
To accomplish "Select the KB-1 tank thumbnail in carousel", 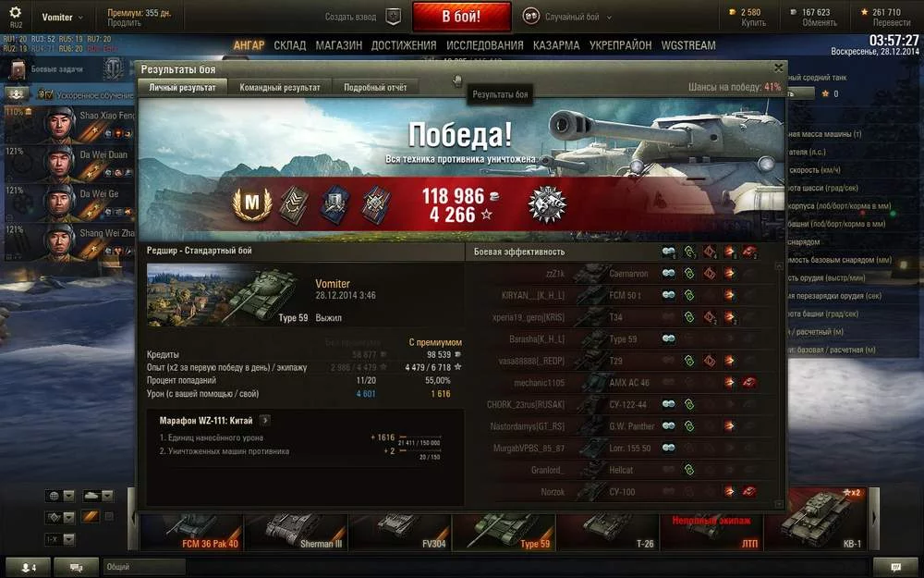I will 816,519.
